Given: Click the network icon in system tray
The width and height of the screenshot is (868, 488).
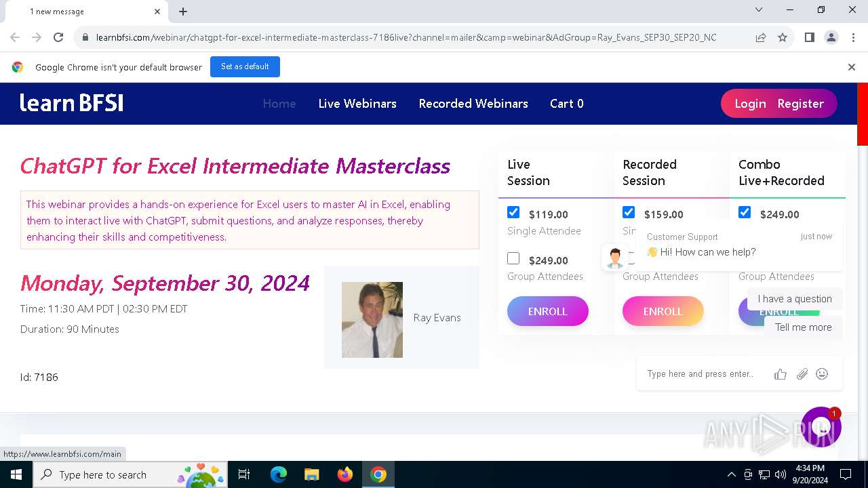Looking at the screenshot, I should coord(764,474).
